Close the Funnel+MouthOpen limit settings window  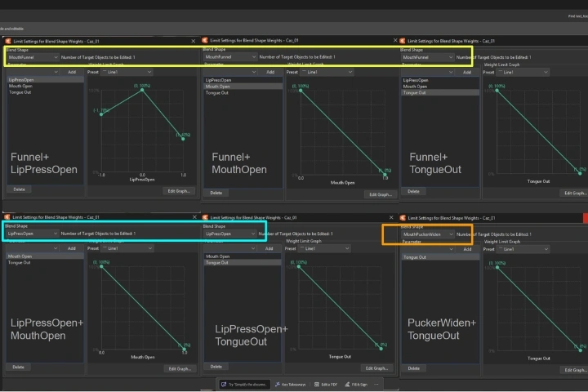click(x=395, y=40)
